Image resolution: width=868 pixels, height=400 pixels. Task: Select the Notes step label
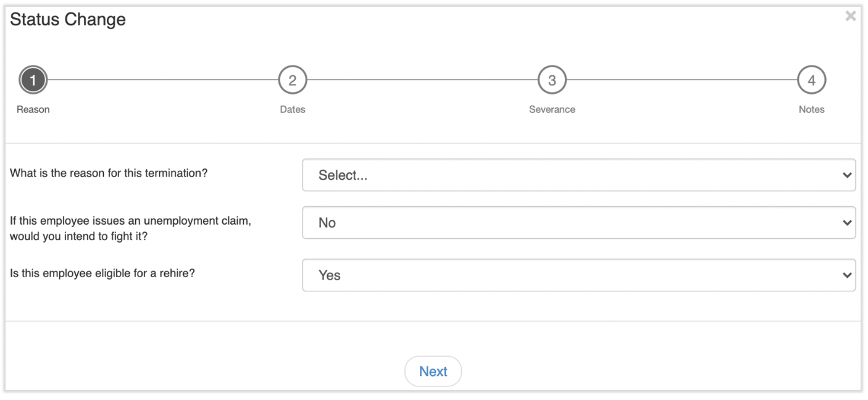[x=811, y=109]
